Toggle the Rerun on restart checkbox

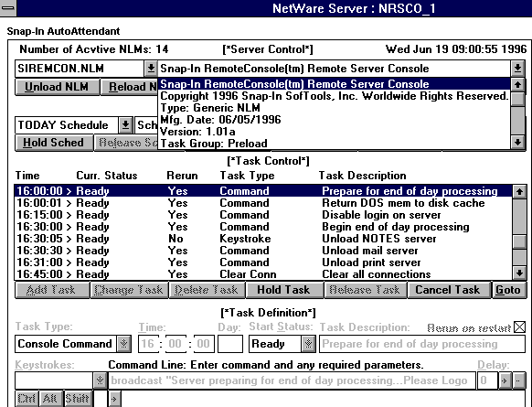click(519, 327)
